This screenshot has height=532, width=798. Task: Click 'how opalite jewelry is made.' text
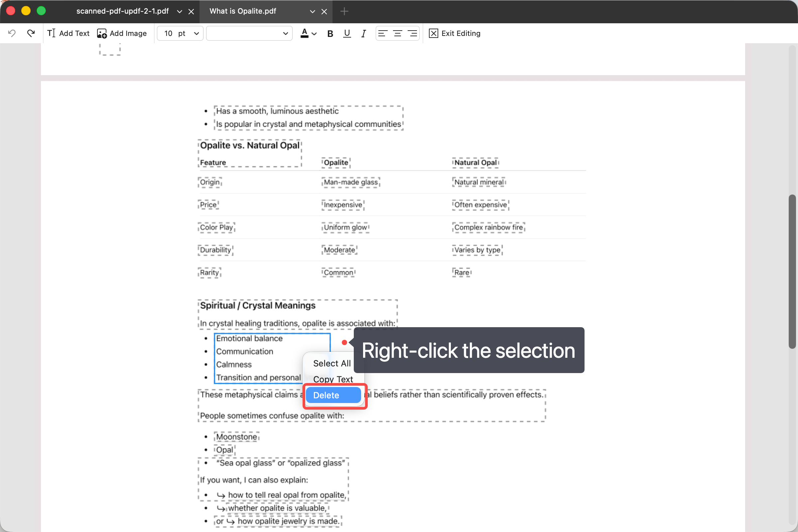(288, 521)
